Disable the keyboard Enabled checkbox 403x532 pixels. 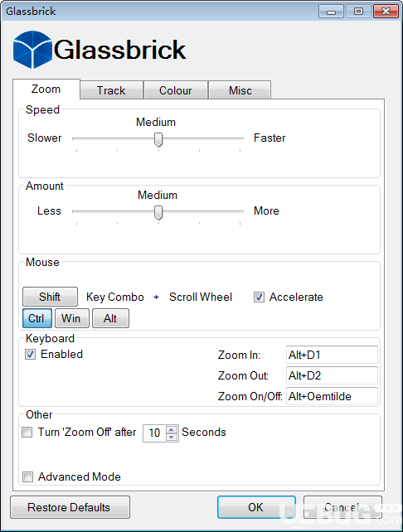(30, 355)
